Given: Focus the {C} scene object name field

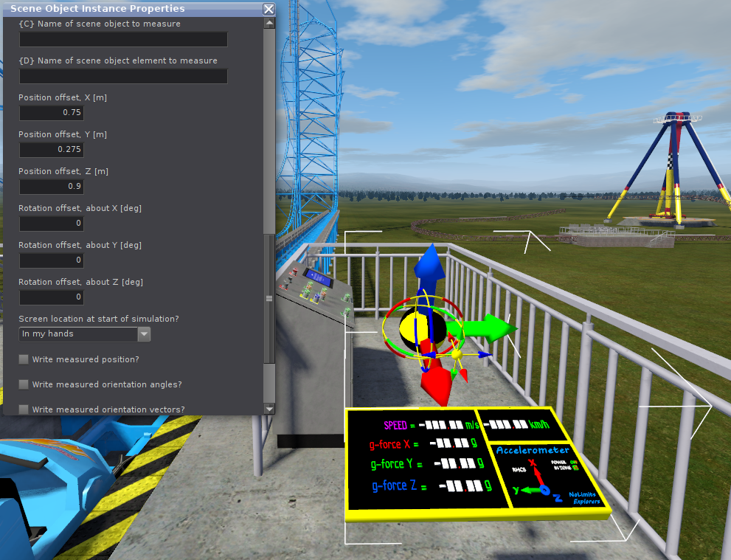Looking at the screenshot, I should 123,40.
